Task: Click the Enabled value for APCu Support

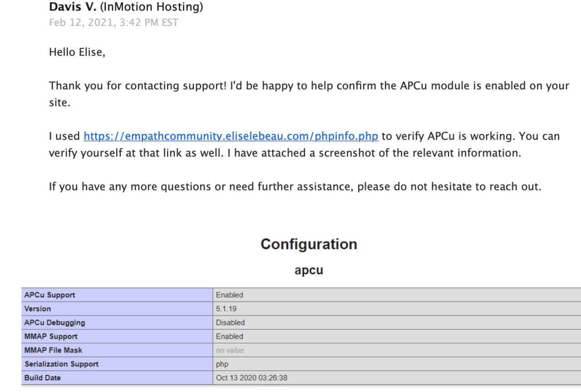Action: pos(230,295)
